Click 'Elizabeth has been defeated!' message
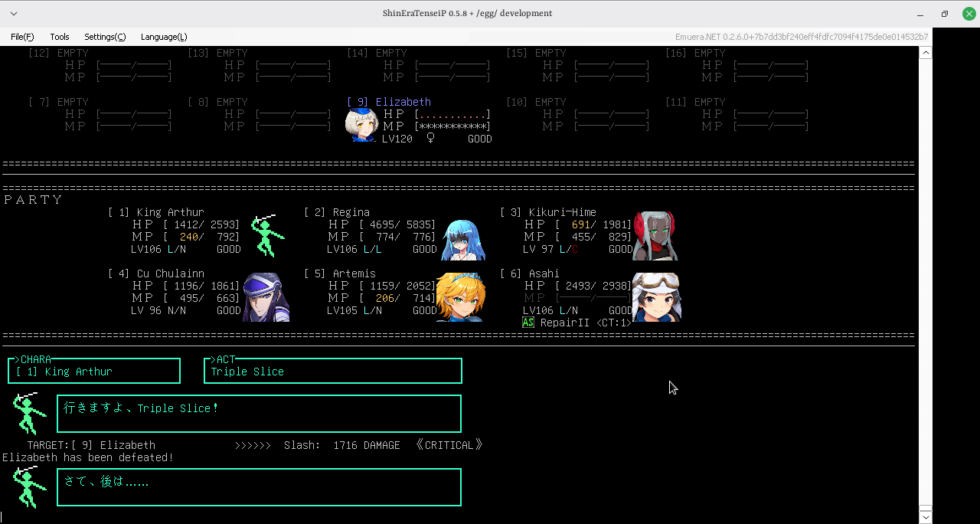This screenshot has height=524, width=980. [x=88, y=457]
